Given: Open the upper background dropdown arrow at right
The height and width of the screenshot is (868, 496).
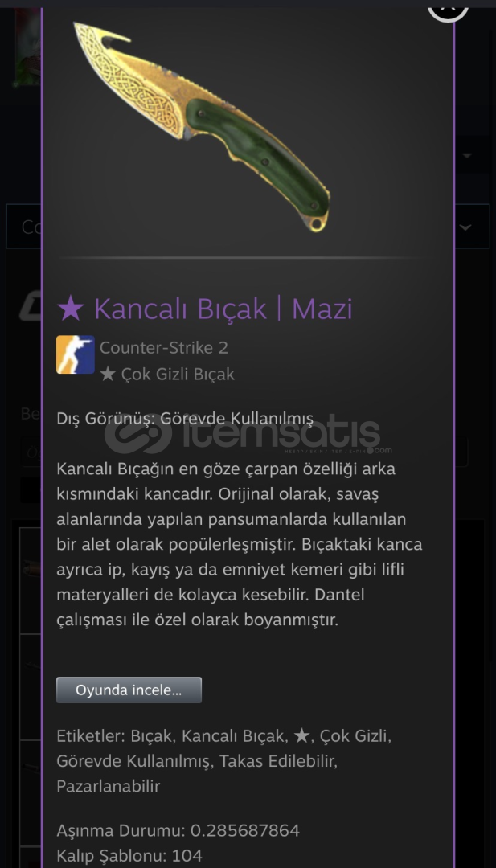Looking at the screenshot, I should [x=467, y=156].
